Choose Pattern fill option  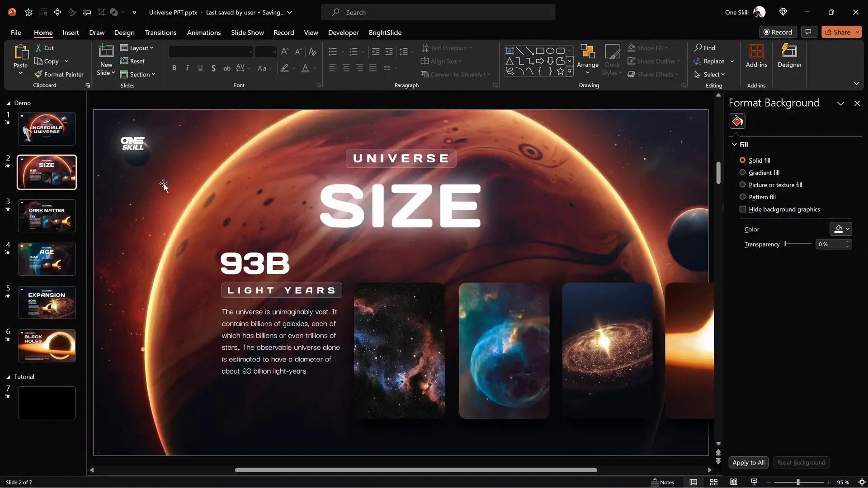pyautogui.click(x=757, y=197)
